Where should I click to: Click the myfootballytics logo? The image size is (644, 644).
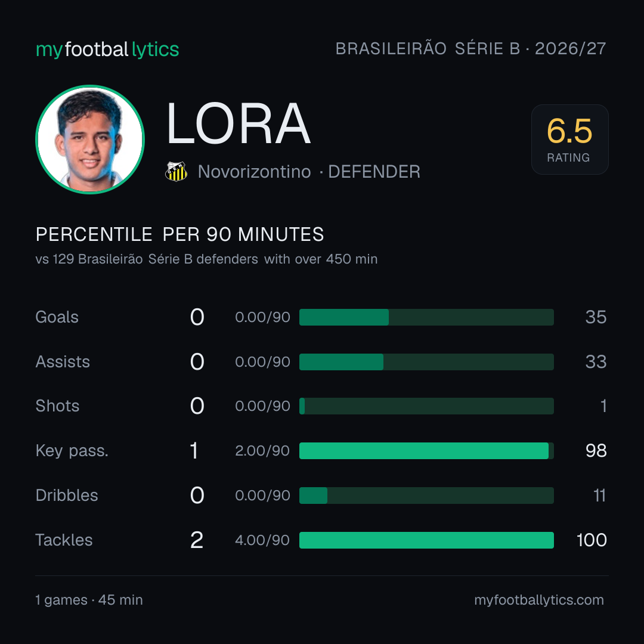click(107, 49)
